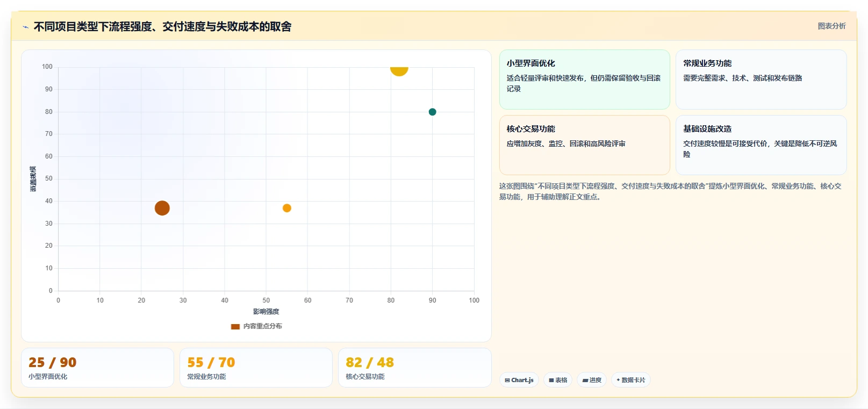
Task: Click the 数据卡片 tag
Action: point(631,380)
